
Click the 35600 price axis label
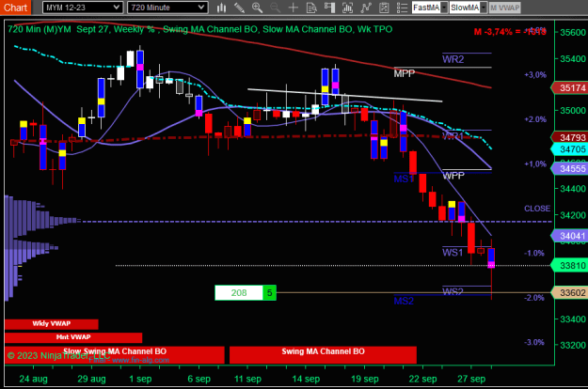tap(573, 33)
